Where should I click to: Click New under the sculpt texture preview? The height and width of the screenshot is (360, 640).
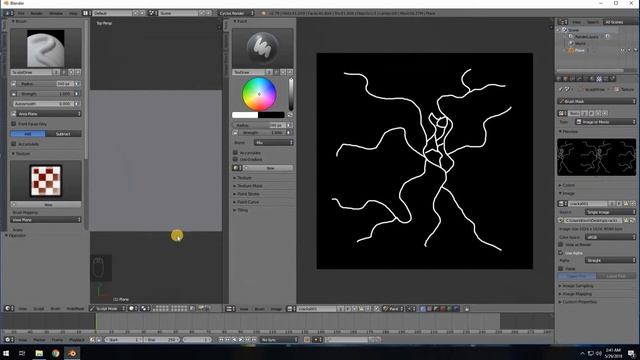(46, 204)
